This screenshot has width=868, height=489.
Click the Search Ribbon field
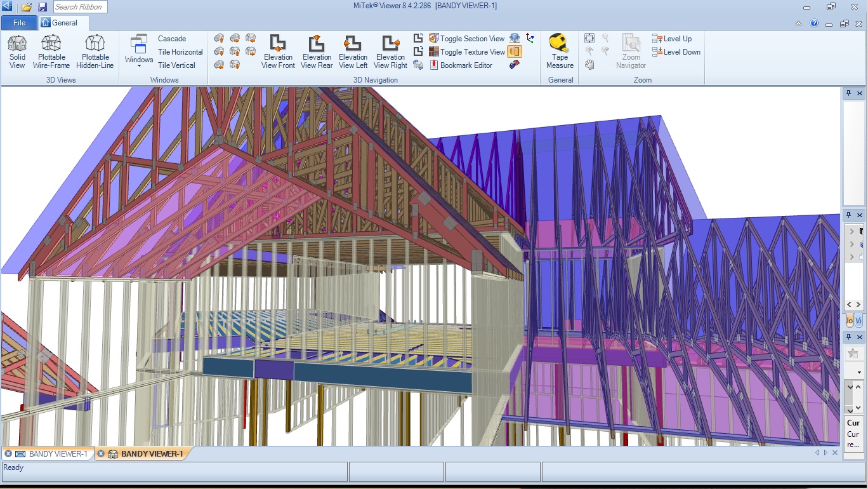(x=79, y=7)
